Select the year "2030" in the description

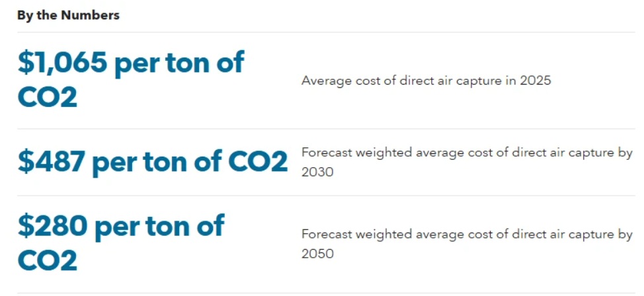(x=317, y=172)
